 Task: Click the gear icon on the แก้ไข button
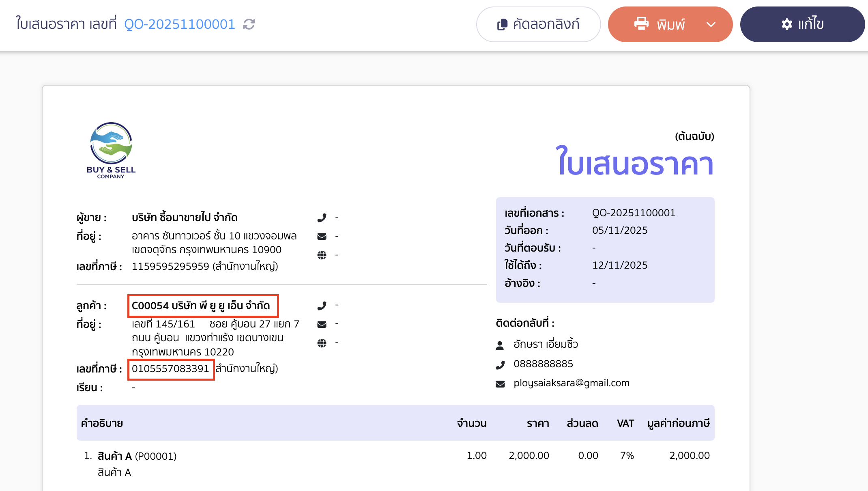[x=787, y=24]
